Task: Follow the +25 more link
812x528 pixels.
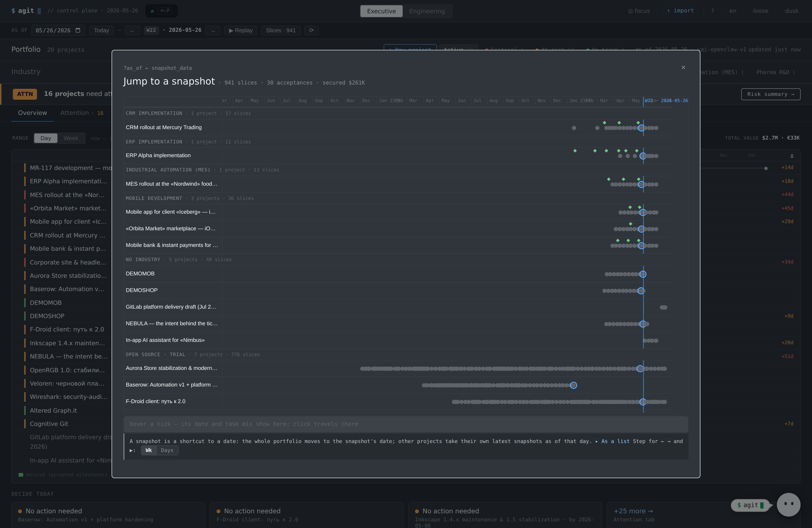Action: tap(633, 511)
